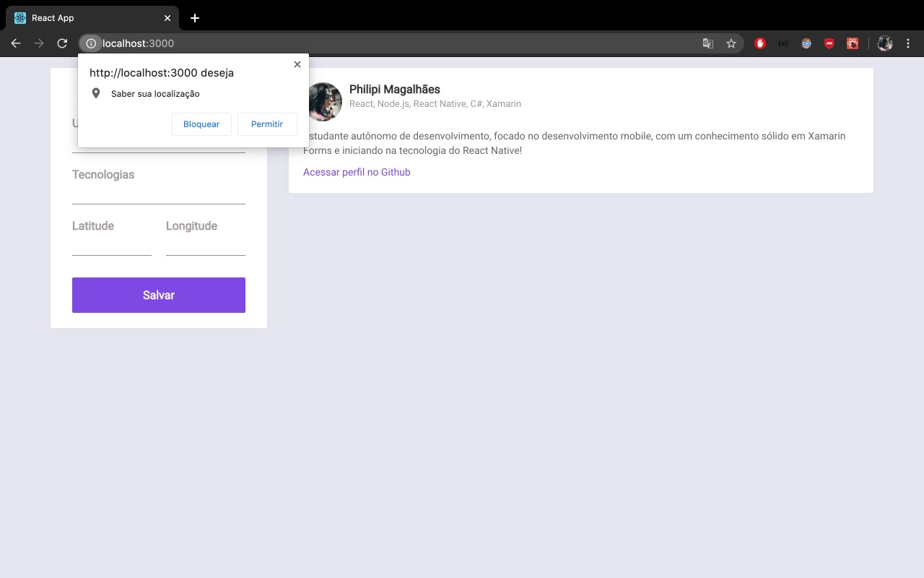Click the browser back arrow
This screenshot has width=924, height=578.
[x=16, y=43]
